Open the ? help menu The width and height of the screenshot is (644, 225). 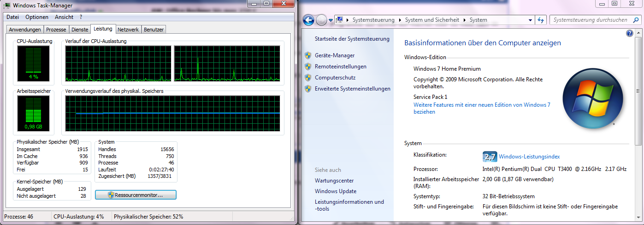point(81,17)
